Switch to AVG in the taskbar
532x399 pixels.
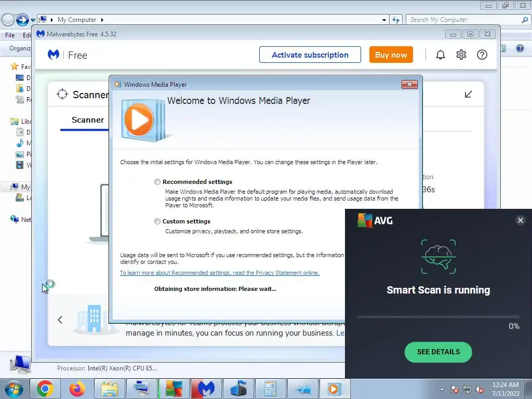174,389
